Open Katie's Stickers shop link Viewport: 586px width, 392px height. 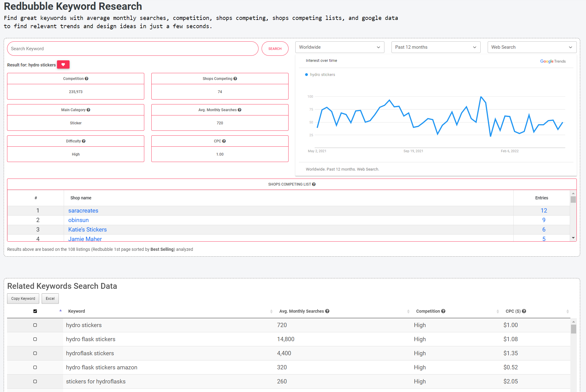[88, 230]
